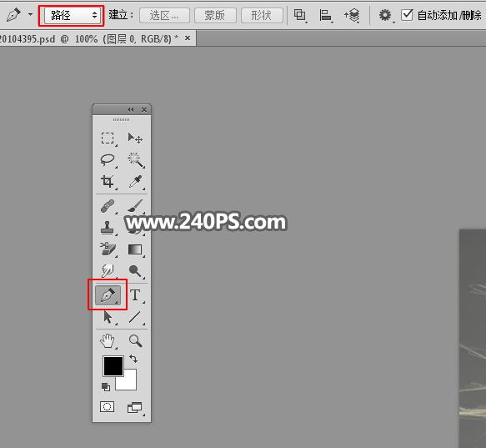
Task: Click the 选区... button
Action: pos(164,15)
